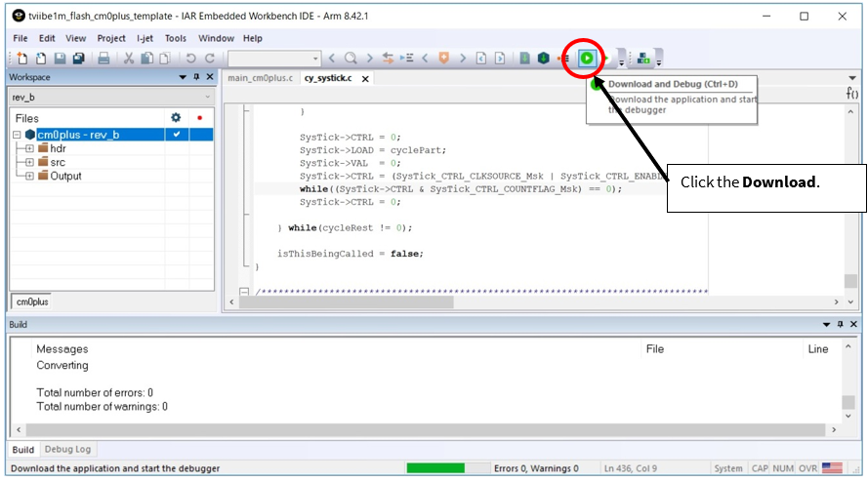The height and width of the screenshot is (482, 868).
Task: Select the Build tab
Action: (x=23, y=450)
